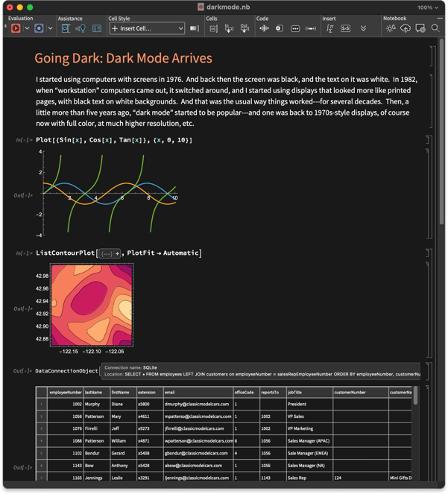Select the Plot input cell bracket

pyautogui.click(x=428, y=139)
